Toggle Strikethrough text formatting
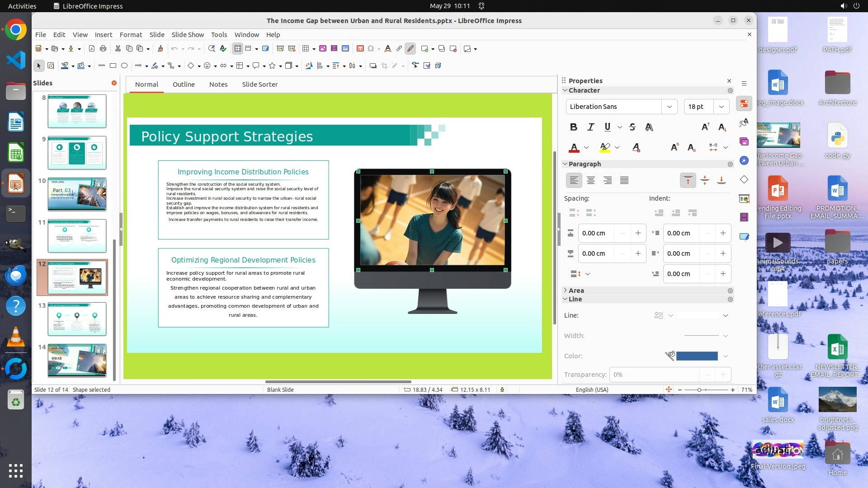 click(x=632, y=127)
